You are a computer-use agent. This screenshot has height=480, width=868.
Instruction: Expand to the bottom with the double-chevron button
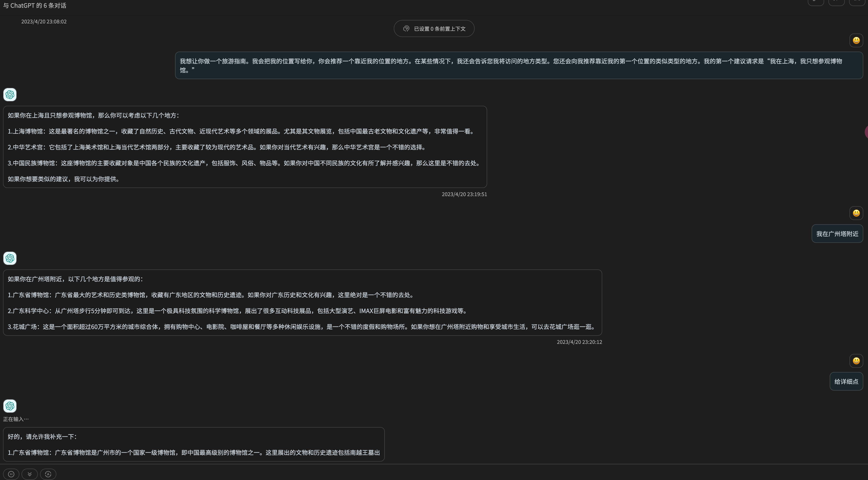[30, 474]
